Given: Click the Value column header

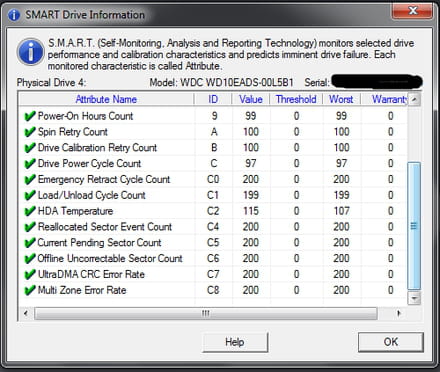Looking at the screenshot, I should [x=251, y=99].
